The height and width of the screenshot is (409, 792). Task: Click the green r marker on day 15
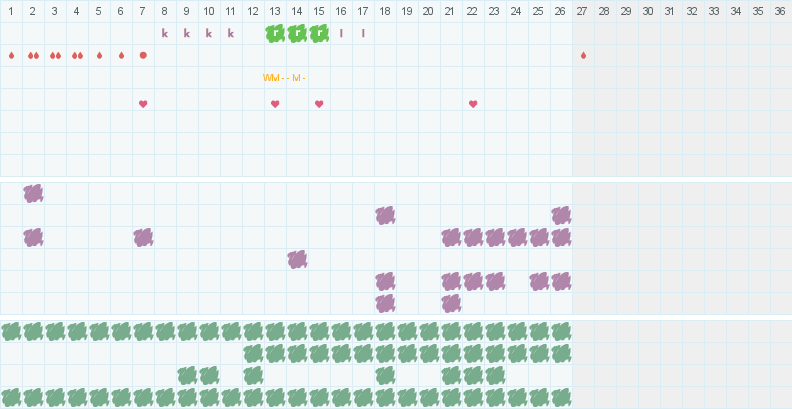[x=319, y=33]
